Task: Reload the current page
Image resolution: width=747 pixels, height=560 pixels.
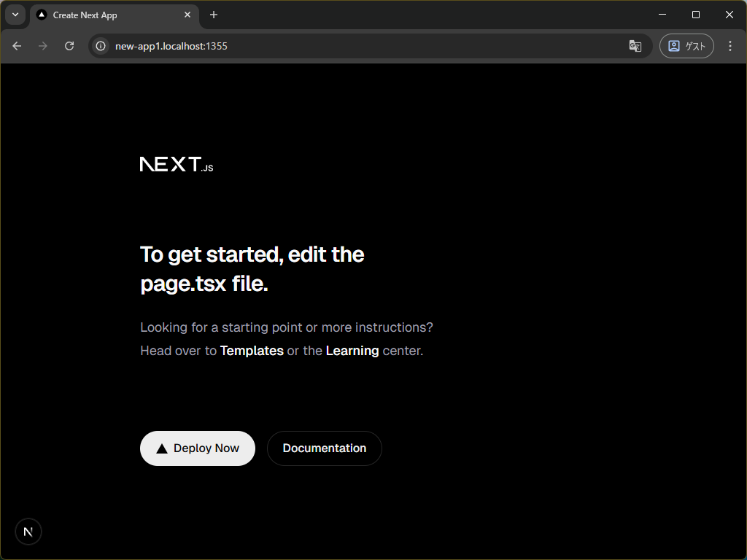Action: 69,46
